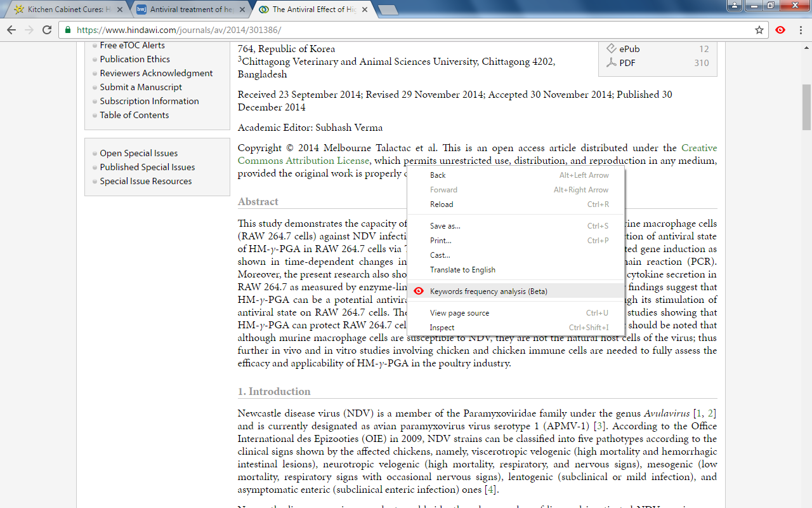Open the Submit a Manuscript link
The image size is (812, 508).
(x=141, y=86)
